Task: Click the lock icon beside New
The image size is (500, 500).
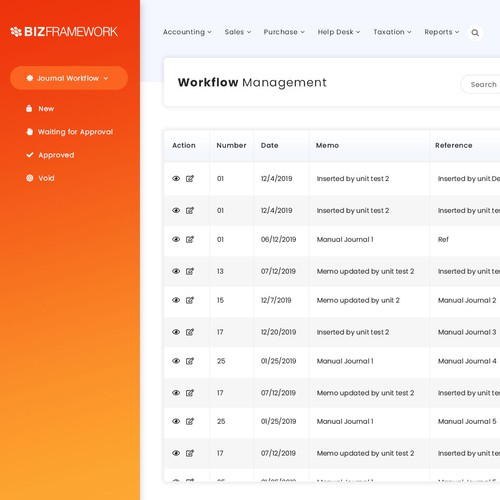Action: tap(29, 108)
